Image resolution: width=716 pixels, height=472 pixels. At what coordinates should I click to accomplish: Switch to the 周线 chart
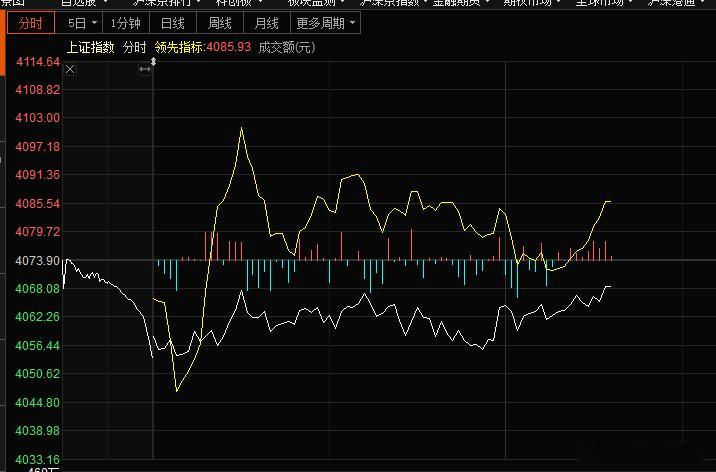220,23
